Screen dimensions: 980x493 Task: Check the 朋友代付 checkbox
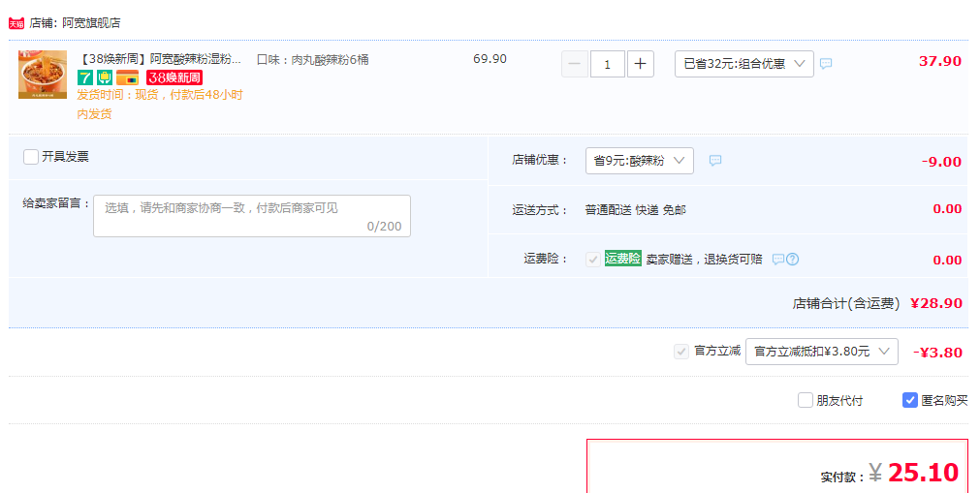click(x=805, y=400)
